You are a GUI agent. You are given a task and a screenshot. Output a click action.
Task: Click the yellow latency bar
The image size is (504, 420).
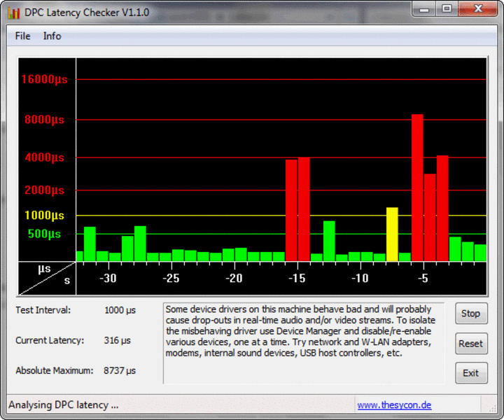[392, 234]
